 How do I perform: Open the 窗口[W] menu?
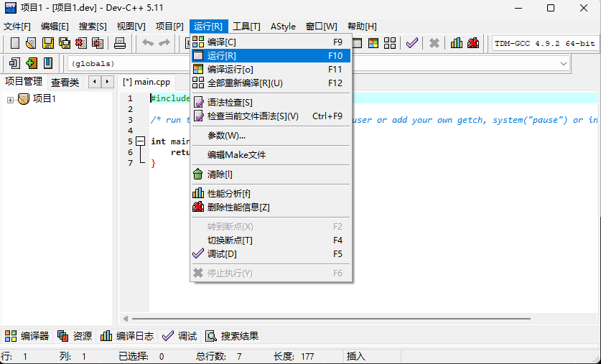tap(322, 27)
